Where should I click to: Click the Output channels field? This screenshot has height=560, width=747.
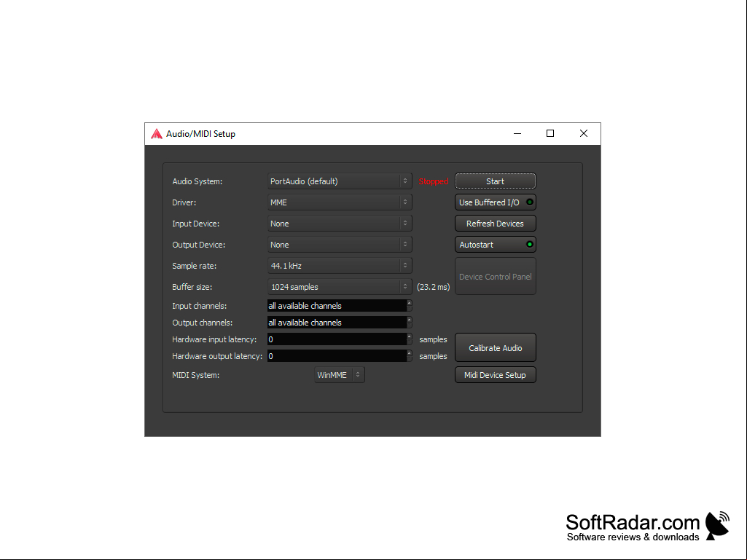tap(337, 323)
